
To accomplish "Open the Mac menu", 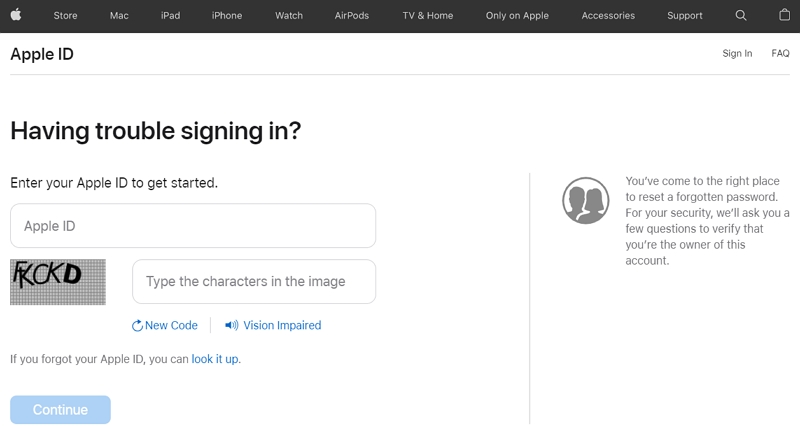I will click(x=119, y=15).
